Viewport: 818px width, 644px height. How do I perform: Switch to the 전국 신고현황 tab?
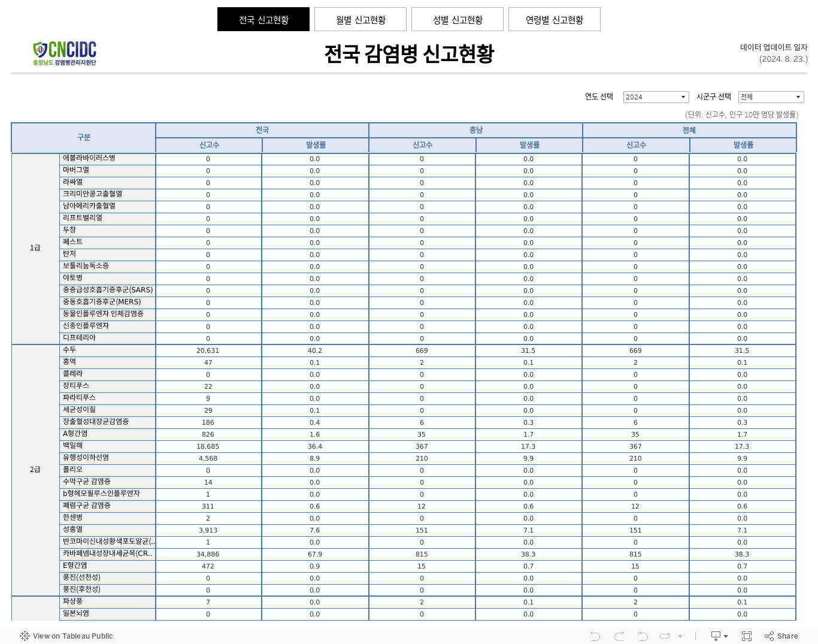263,19
